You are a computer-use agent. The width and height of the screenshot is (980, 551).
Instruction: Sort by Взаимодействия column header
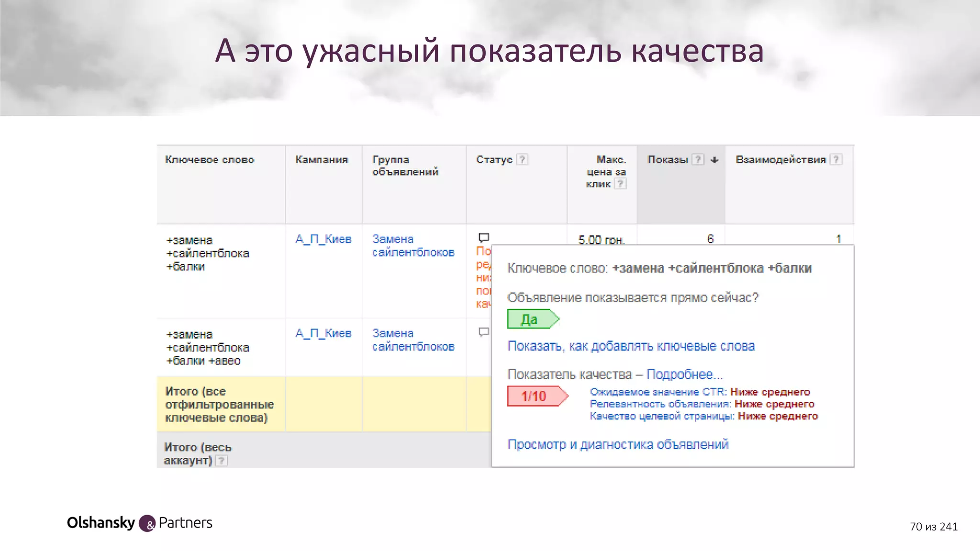(781, 160)
